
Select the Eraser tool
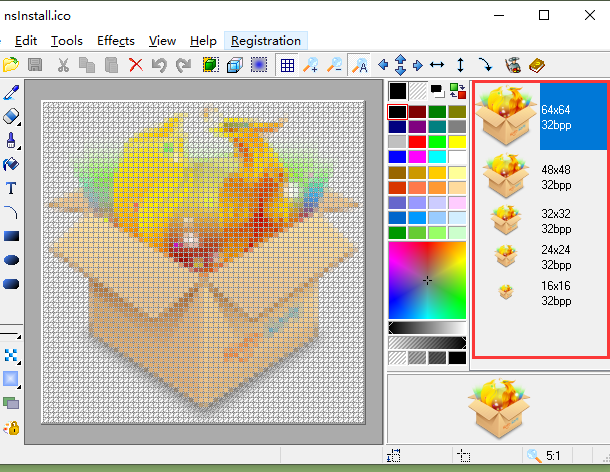pos(11,116)
